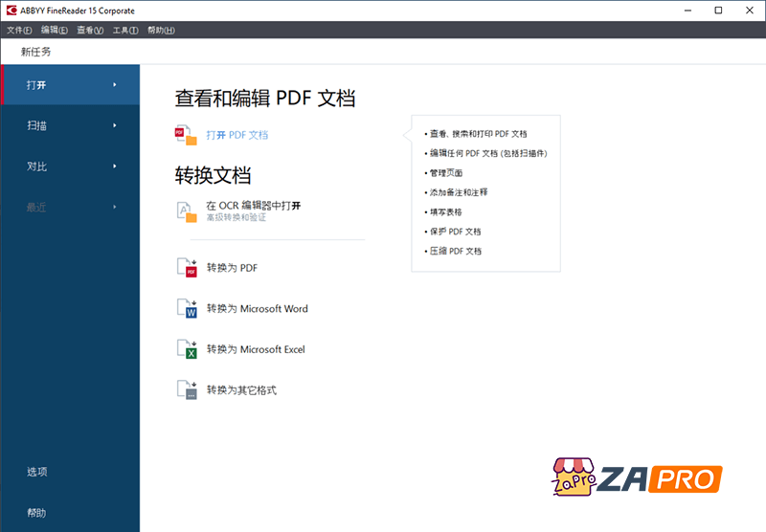Expand the 扫描 sidebar arrow

[x=115, y=125]
